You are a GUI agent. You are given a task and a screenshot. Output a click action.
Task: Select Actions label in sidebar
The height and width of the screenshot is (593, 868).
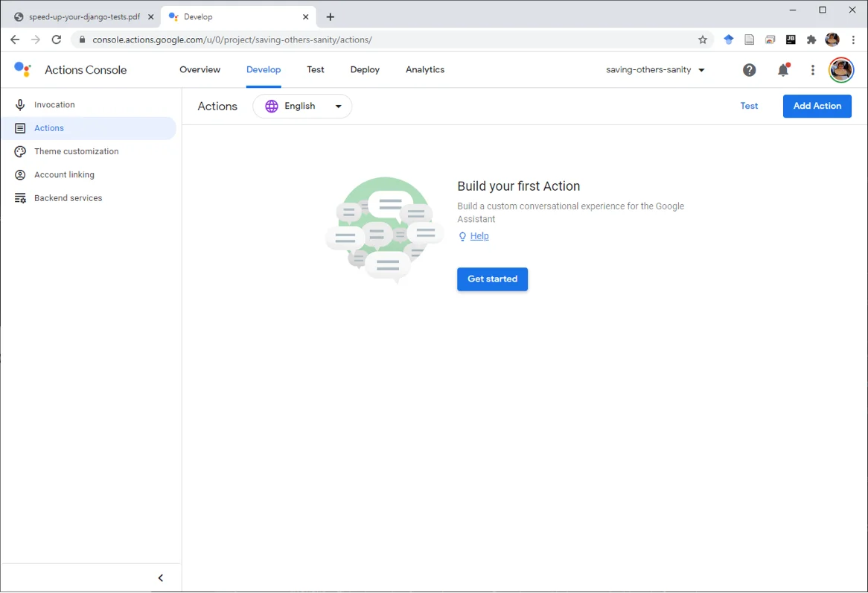(49, 128)
